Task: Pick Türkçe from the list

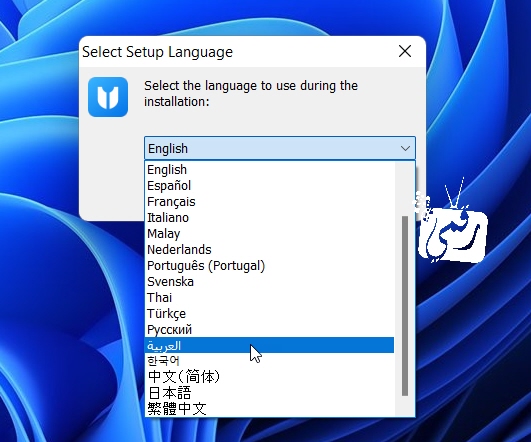Action: tap(270, 314)
